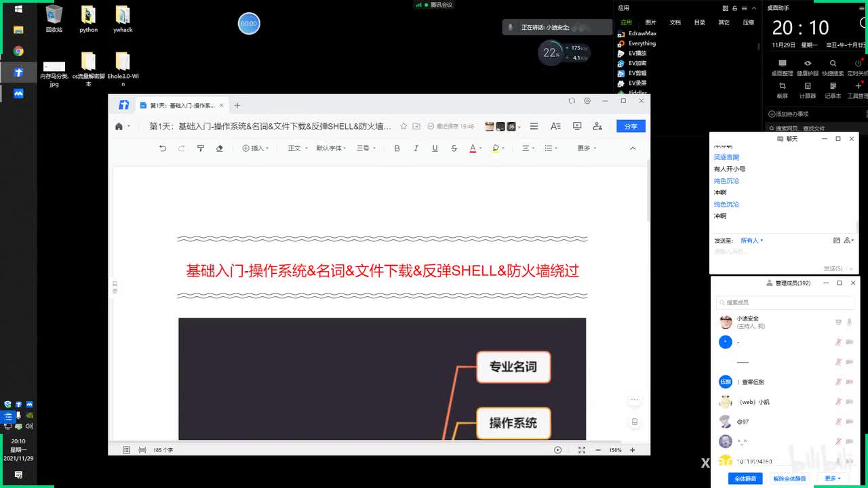
Task: Toggle italic formatting
Action: (x=416, y=148)
